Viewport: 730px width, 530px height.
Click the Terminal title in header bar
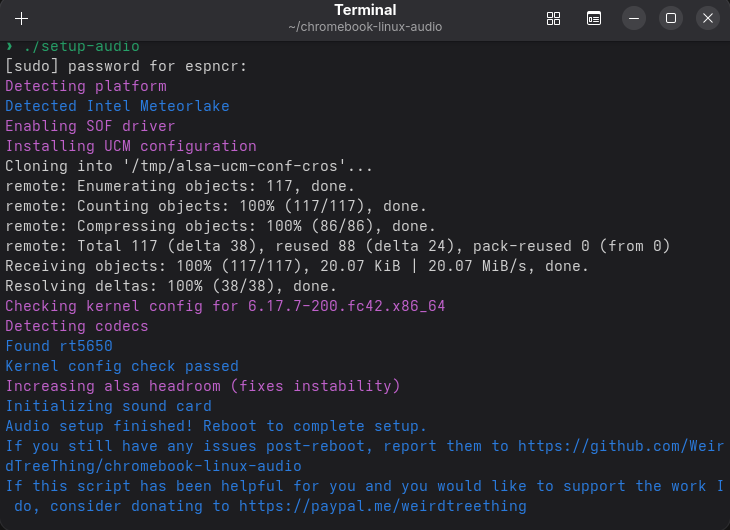364,11
